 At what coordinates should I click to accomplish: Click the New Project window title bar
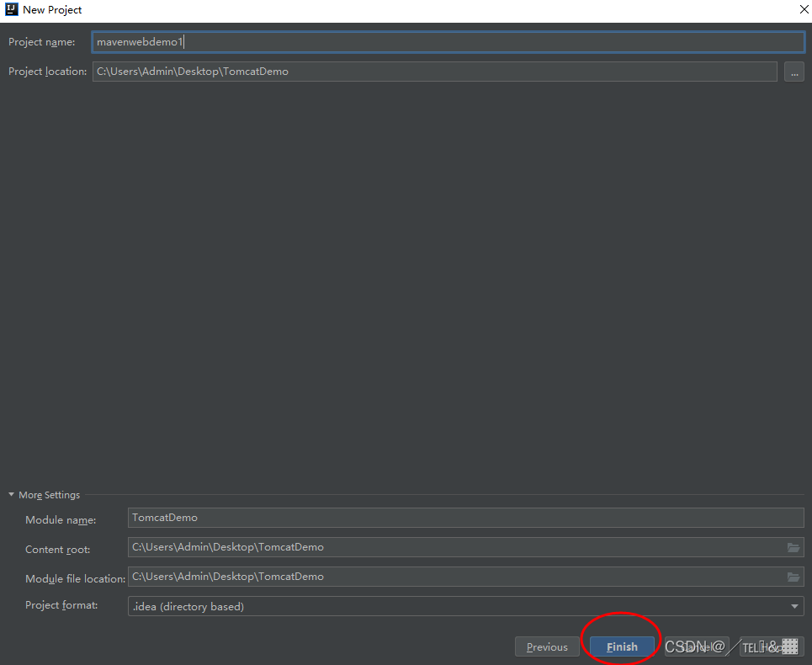[337, 9]
